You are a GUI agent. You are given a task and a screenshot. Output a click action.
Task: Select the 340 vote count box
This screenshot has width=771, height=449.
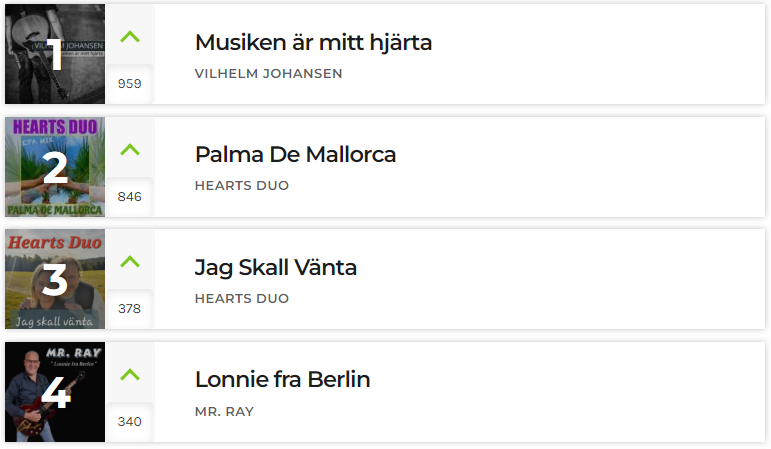click(x=130, y=422)
